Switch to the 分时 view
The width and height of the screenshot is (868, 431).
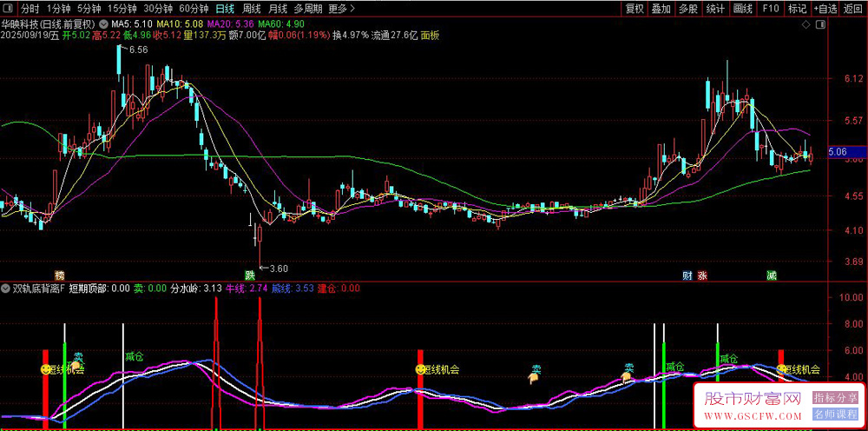30,9
